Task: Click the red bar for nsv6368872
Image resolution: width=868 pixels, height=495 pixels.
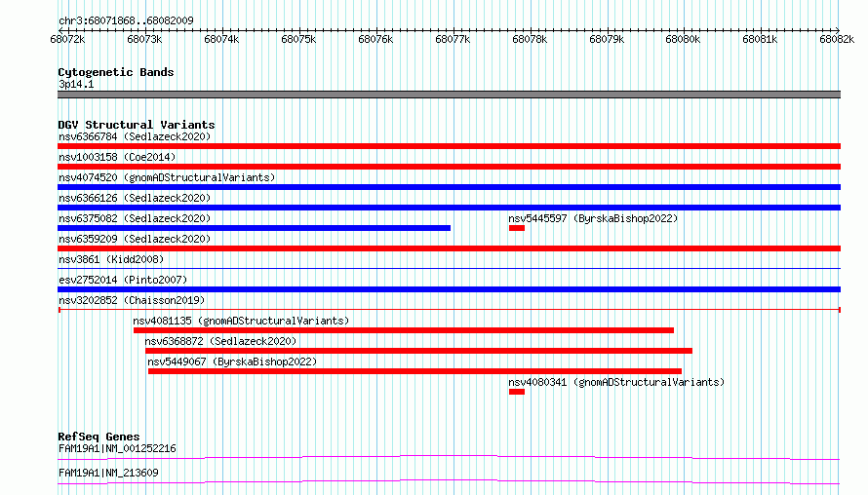Action: (418, 351)
